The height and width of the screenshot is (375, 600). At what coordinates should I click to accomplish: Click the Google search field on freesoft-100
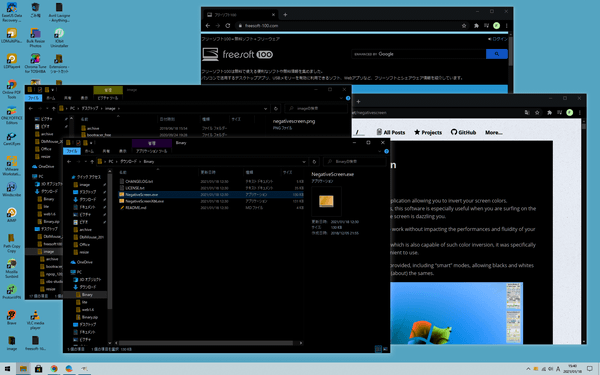pos(419,54)
